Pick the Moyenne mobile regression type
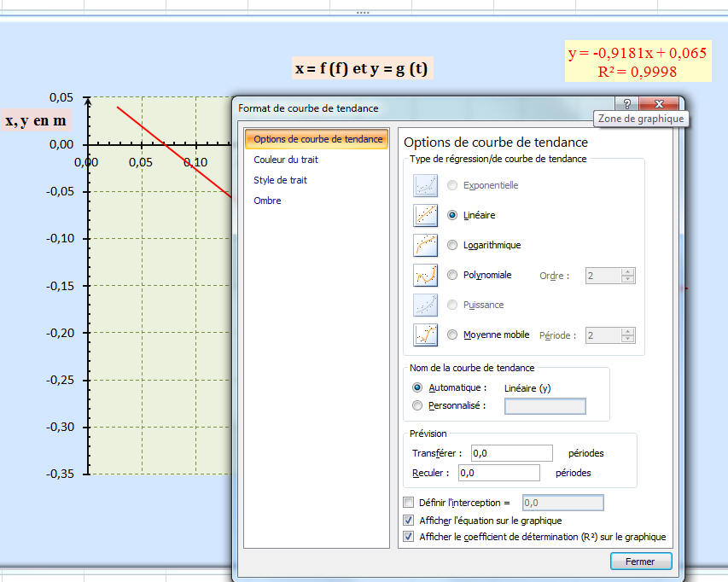Screen dimensions: 728x582 coord(452,335)
